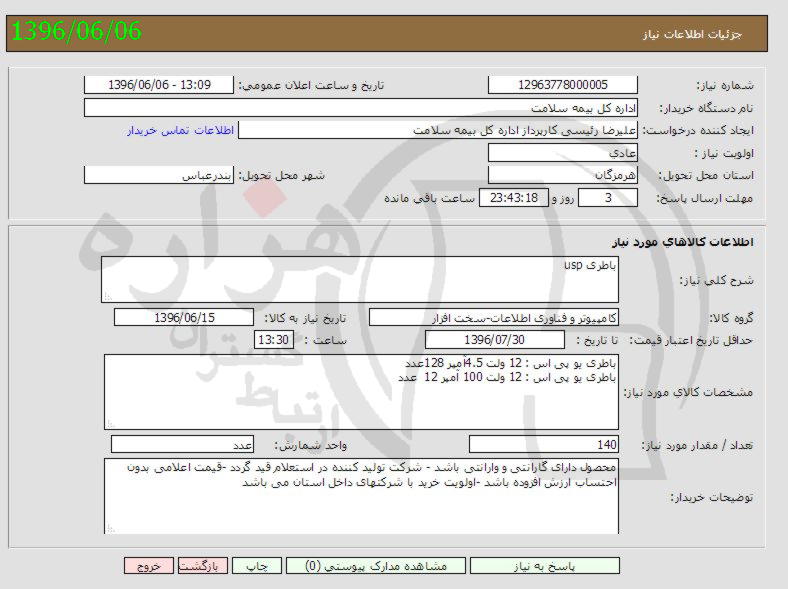788x589 pixels.
Task: Click the request creator field 'علیرضا رئیسی'
Action: coord(438,130)
